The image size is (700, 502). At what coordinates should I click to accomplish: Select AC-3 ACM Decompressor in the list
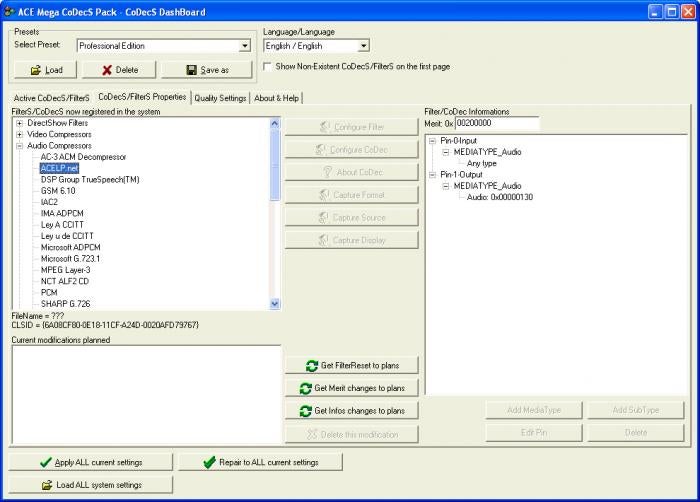(83, 157)
